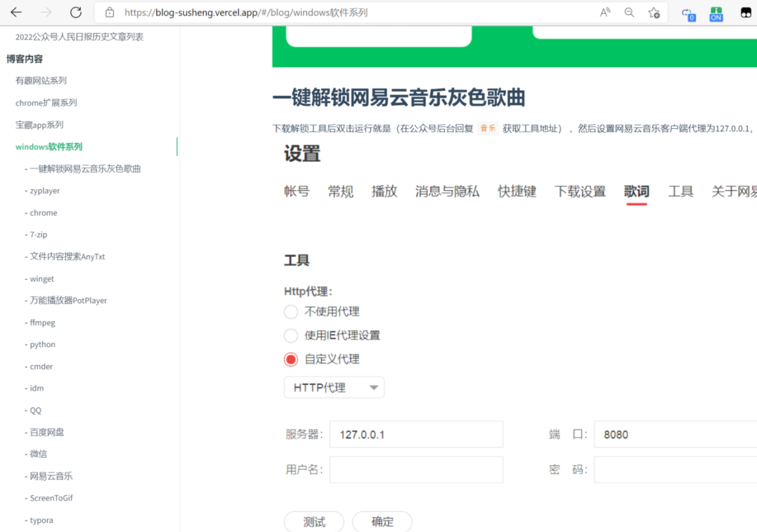Switch to the 帐号 settings tab
Viewport: 757px width, 532px height.
(x=296, y=191)
